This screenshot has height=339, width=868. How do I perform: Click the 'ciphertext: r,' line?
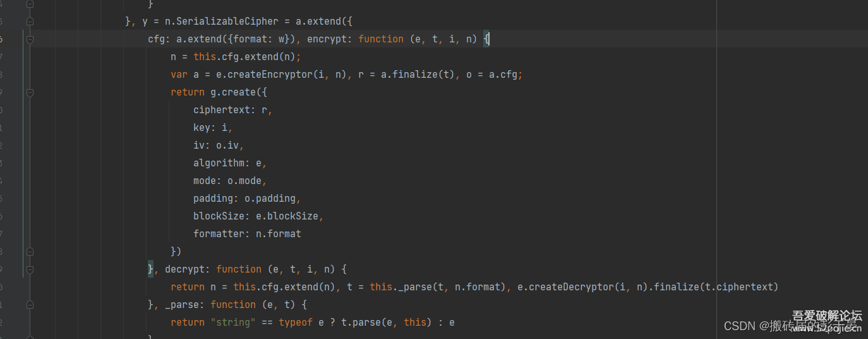233,110
